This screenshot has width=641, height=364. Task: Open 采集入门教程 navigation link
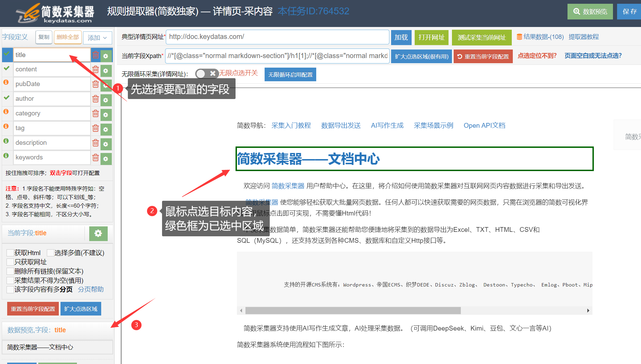coord(291,125)
